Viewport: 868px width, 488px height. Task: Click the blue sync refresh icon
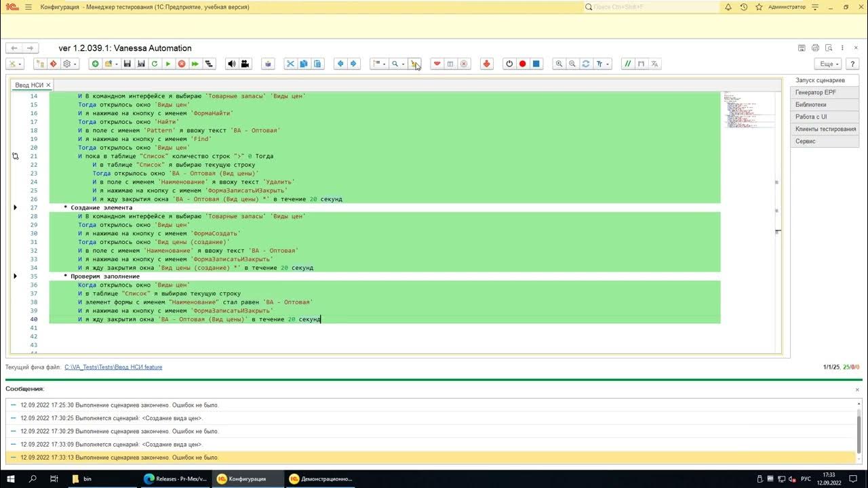[x=586, y=64]
